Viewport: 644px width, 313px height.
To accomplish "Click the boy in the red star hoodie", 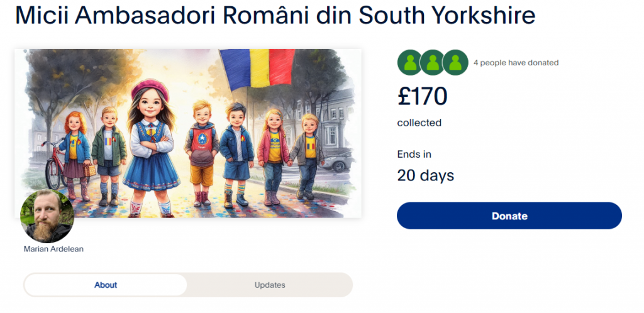I will pyautogui.click(x=203, y=151).
